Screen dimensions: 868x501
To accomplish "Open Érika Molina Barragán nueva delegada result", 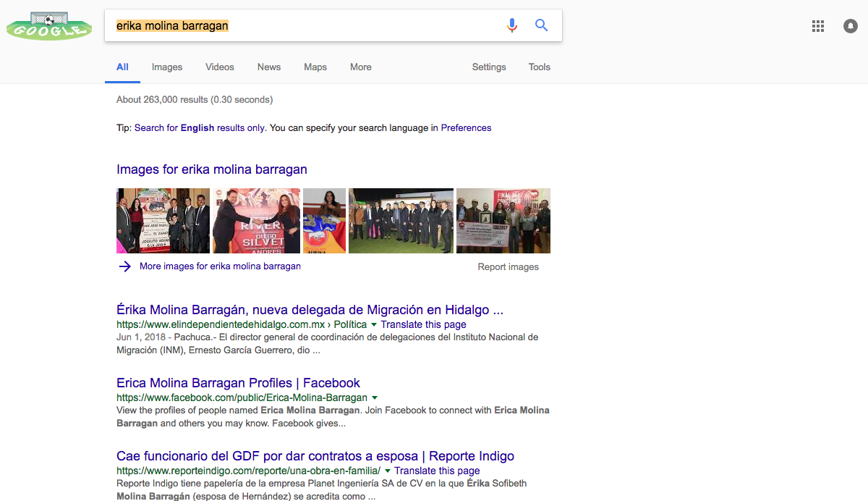I will tap(310, 310).
